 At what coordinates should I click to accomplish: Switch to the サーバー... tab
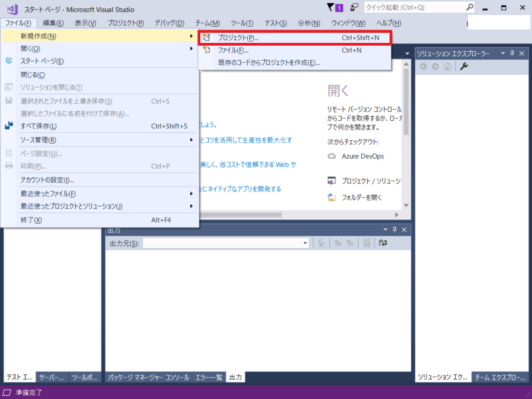52,377
